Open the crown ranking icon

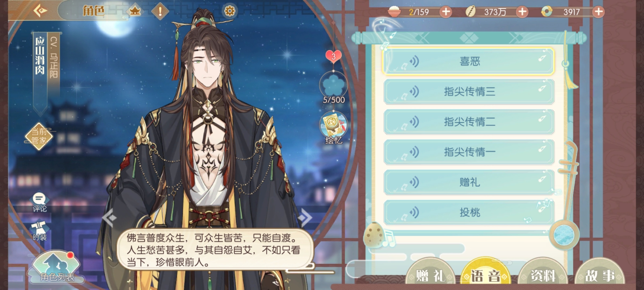[x=135, y=11]
